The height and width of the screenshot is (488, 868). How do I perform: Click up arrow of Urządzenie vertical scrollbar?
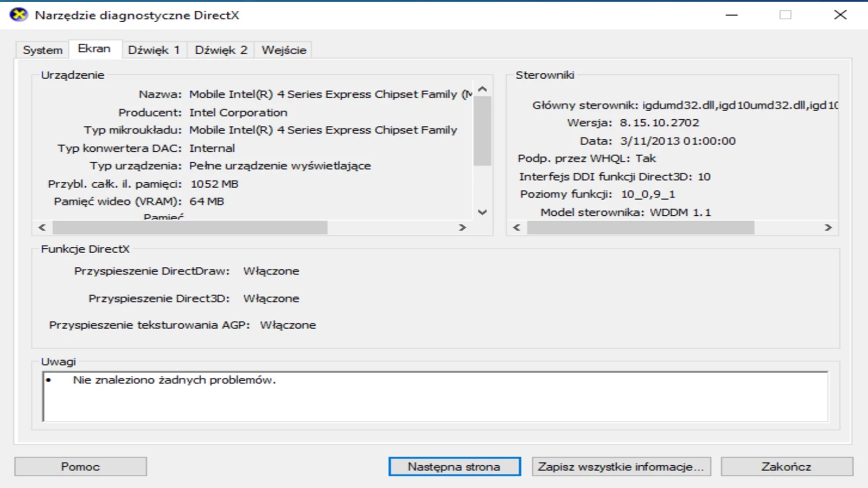482,89
